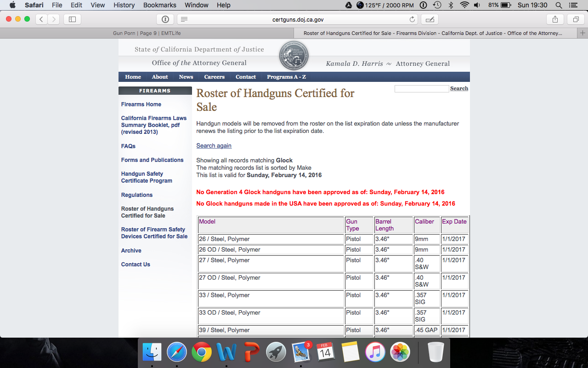
Task: Open the Share sheet button
Action: click(x=555, y=19)
